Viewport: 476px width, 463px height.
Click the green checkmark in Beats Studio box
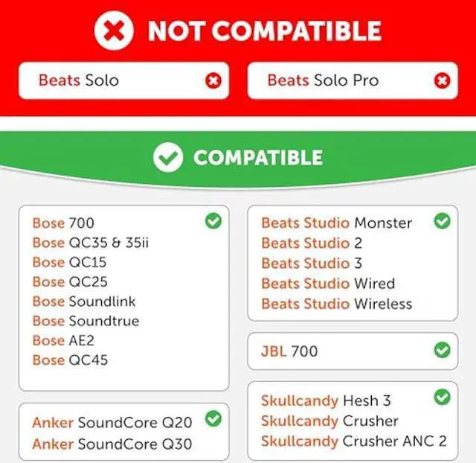coord(443,221)
